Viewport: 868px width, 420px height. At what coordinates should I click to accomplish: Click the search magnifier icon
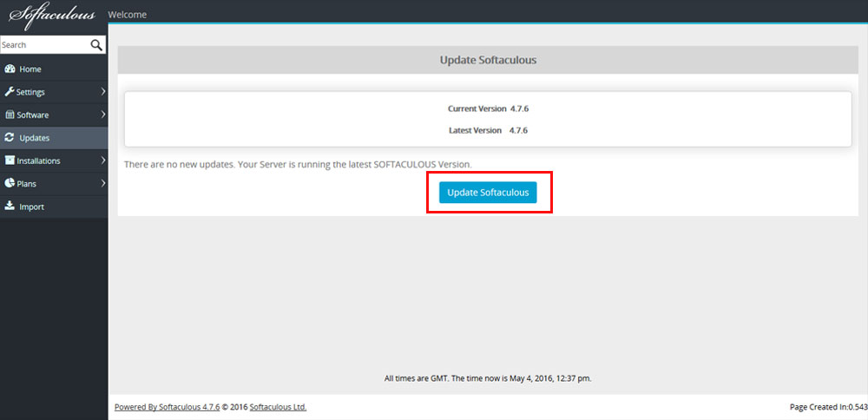click(x=96, y=45)
